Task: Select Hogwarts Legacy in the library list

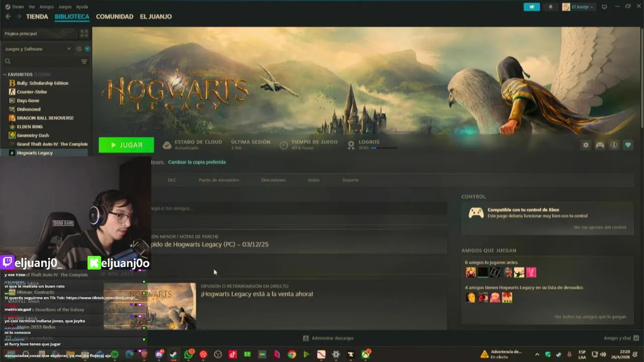Action: [x=35, y=153]
